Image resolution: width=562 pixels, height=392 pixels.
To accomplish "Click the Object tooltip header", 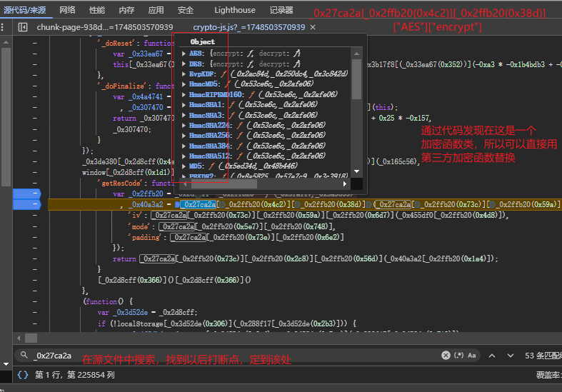I will coord(203,42).
